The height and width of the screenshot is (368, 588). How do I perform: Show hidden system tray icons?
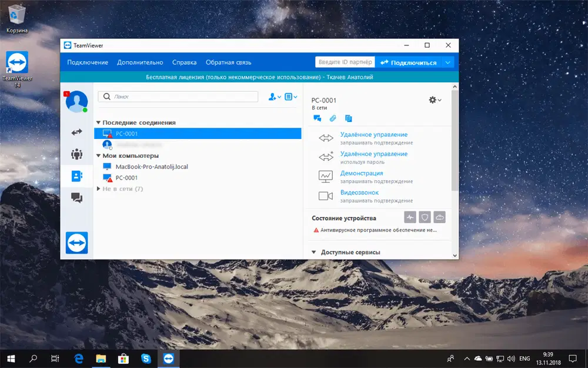pos(467,359)
